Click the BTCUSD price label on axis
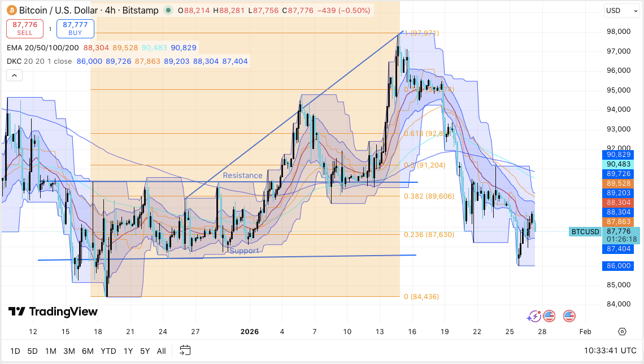The image size is (644, 364). 585,232
